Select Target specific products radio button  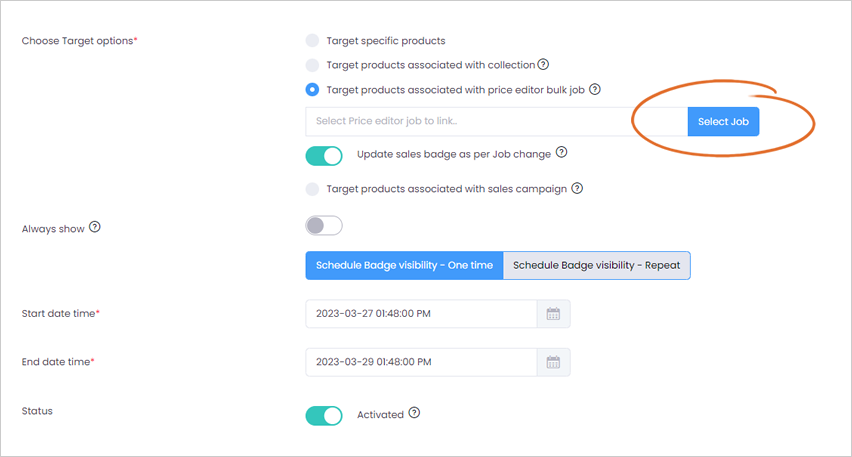[x=312, y=41]
